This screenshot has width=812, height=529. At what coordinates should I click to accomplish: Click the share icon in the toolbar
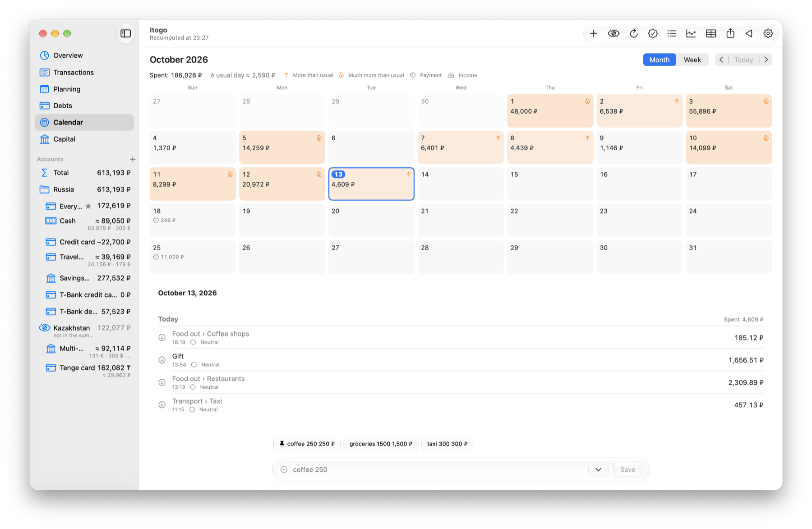click(x=730, y=33)
